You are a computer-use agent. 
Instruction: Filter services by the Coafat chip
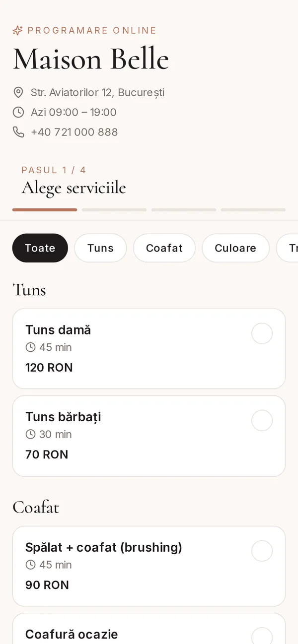[x=164, y=248]
